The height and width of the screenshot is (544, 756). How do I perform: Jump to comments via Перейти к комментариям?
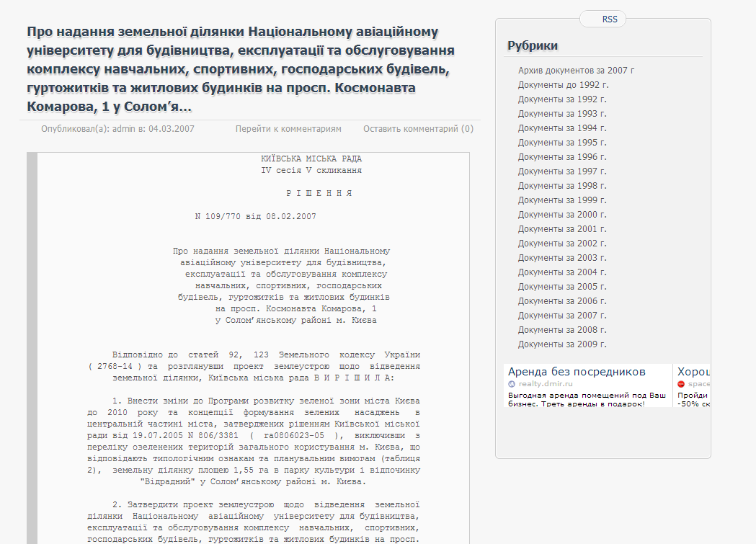click(288, 129)
